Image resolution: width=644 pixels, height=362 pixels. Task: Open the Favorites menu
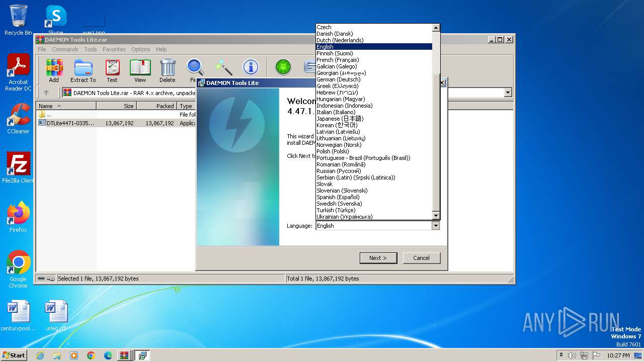point(114,49)
